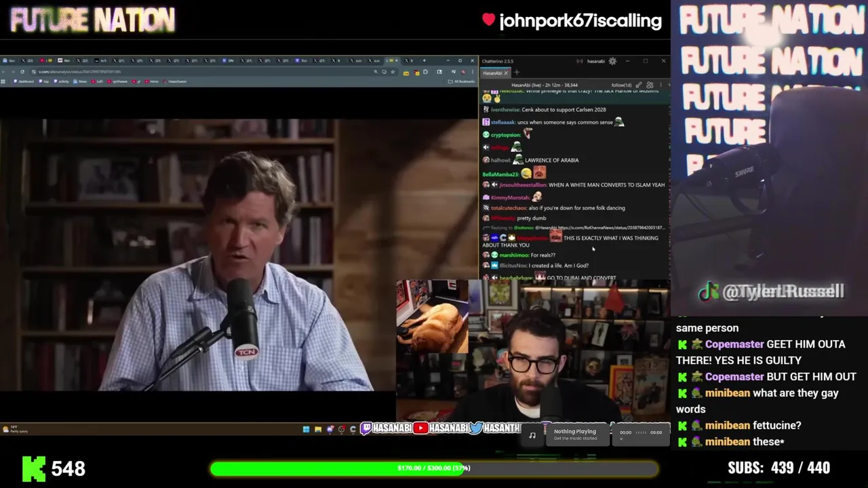Image resolution: width=868 pixels, height=488 pixels.
Task: Open the HasanGuessr bookmark
Action: tap(175, 81)
